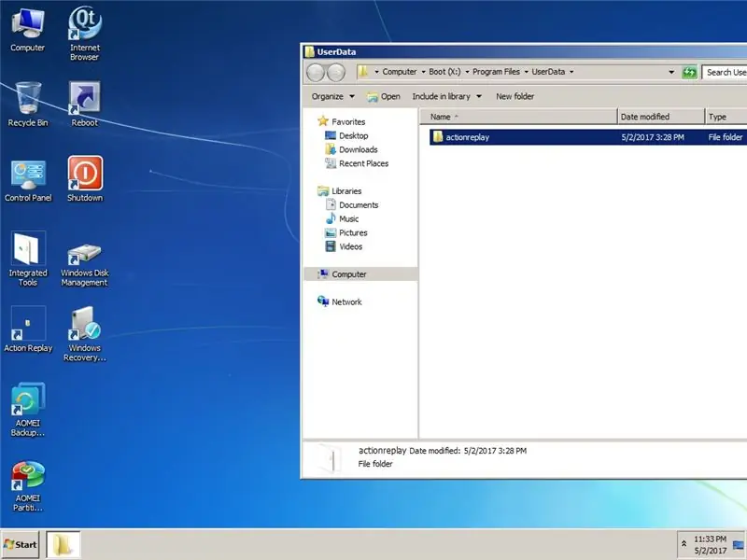
Task: Select the Action Replay desktop shortcut
Action: tap(28, 329)
